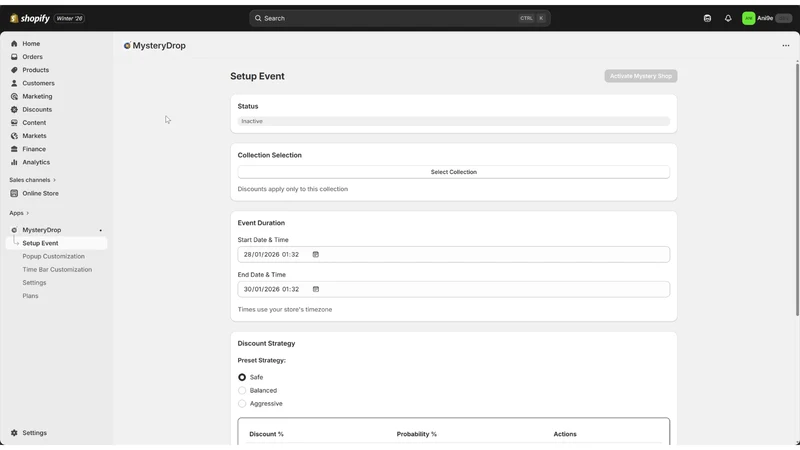Click 'Discounts apply only to this collection' text

(293, 189)
